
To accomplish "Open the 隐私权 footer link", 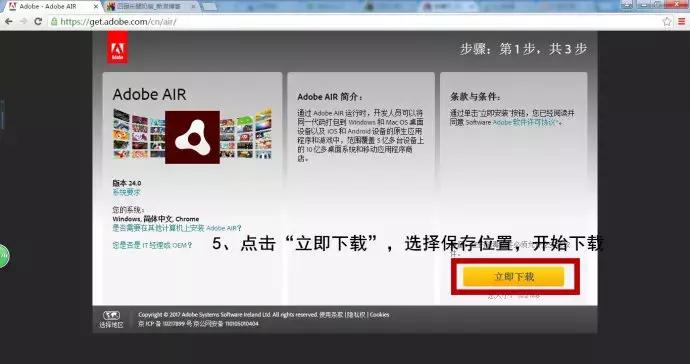I will [356, 315].
